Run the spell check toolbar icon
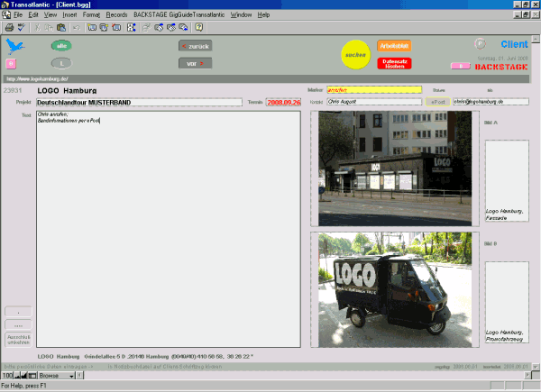Image resolution: width=541 pixels, height=392 pixels. (x=22, y=27)
